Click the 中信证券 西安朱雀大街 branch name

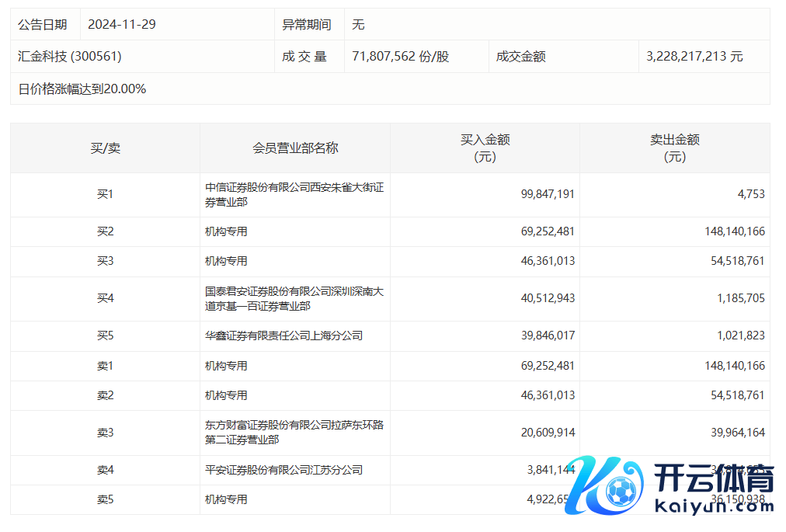[294, 194]
